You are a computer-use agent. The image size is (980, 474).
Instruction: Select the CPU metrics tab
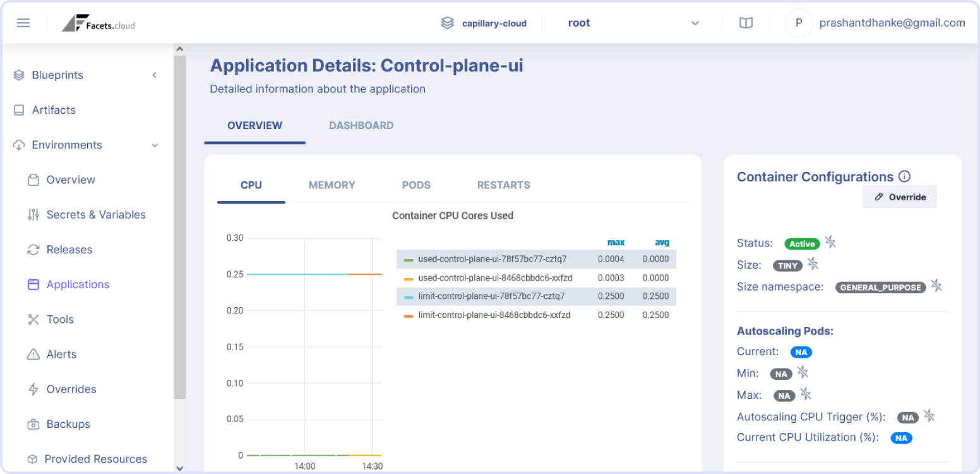[251, 185]
